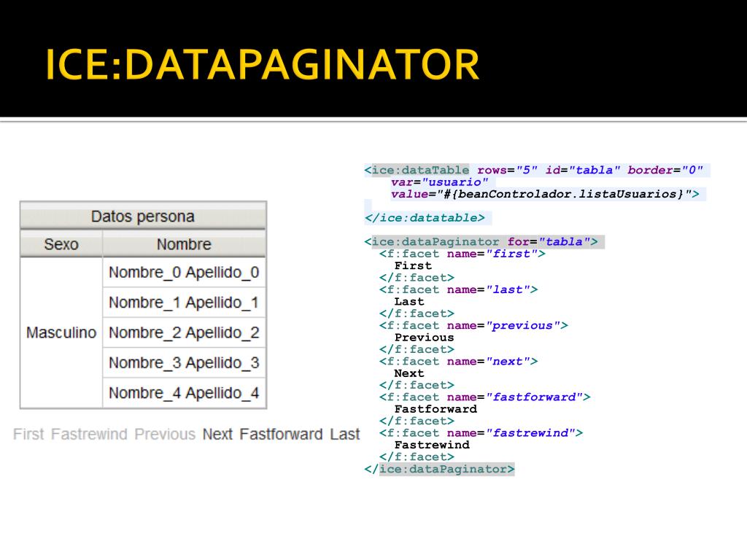This screenshot has height=560, width=747.
Task: Click the Fastrewind paginator link
Action: pos(89,435)
